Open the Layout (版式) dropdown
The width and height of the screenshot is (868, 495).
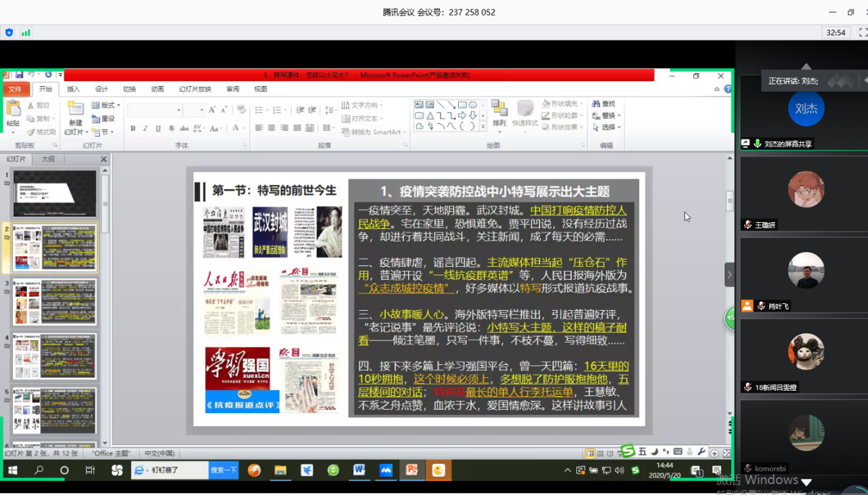[107, 106]
